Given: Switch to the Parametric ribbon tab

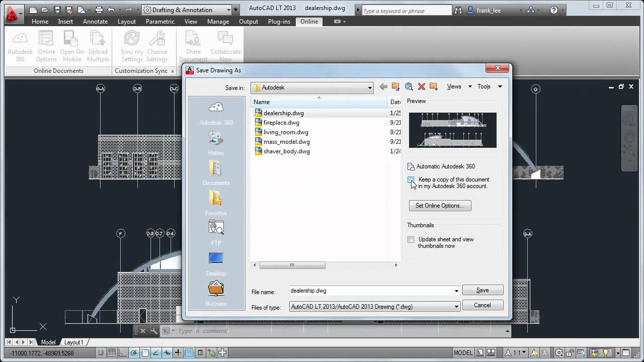Looking at the screenshot, I should [160, 22].
